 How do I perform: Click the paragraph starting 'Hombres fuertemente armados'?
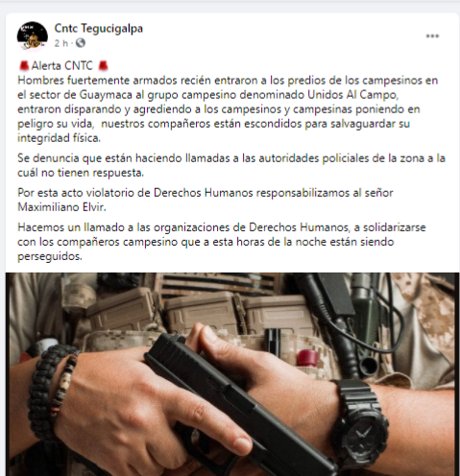[x=228, y=109]
